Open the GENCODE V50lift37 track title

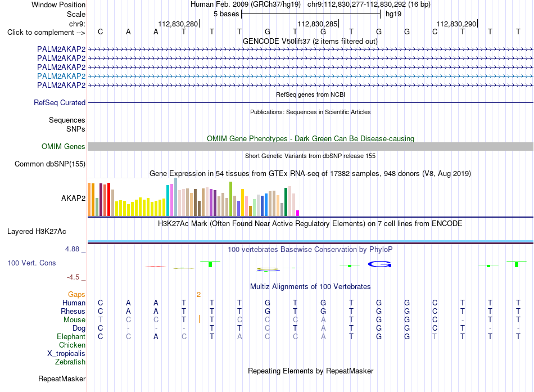click(x=310, y=42)
